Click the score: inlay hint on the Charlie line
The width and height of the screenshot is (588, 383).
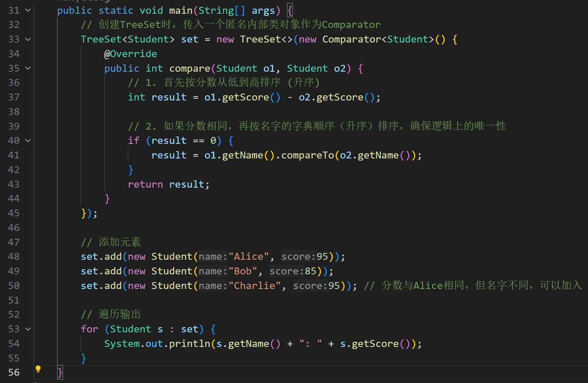pyautogui.click(x=311, y=286)
